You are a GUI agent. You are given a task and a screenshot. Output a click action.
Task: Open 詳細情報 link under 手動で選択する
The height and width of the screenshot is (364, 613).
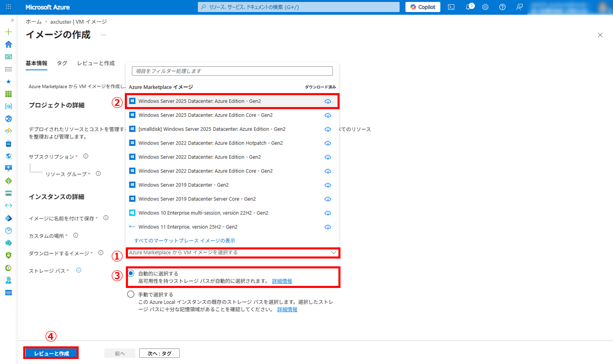tap(287, 310)
